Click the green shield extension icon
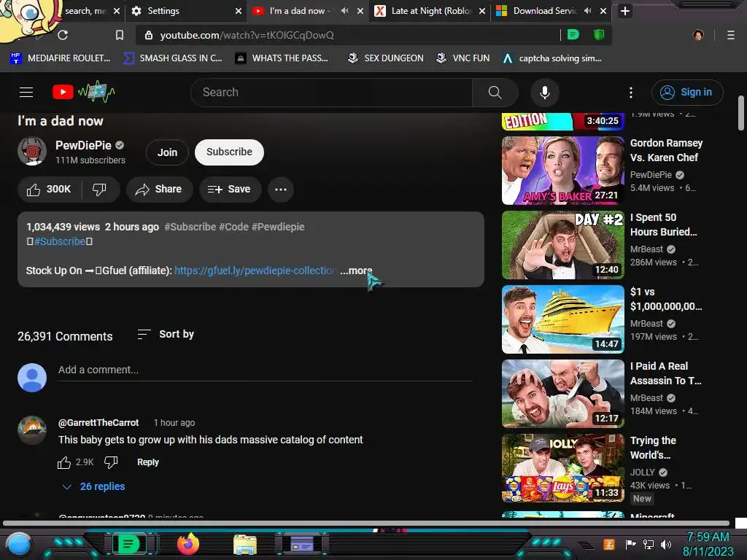The height and width of the screenshot is (560, 747). 599,35
